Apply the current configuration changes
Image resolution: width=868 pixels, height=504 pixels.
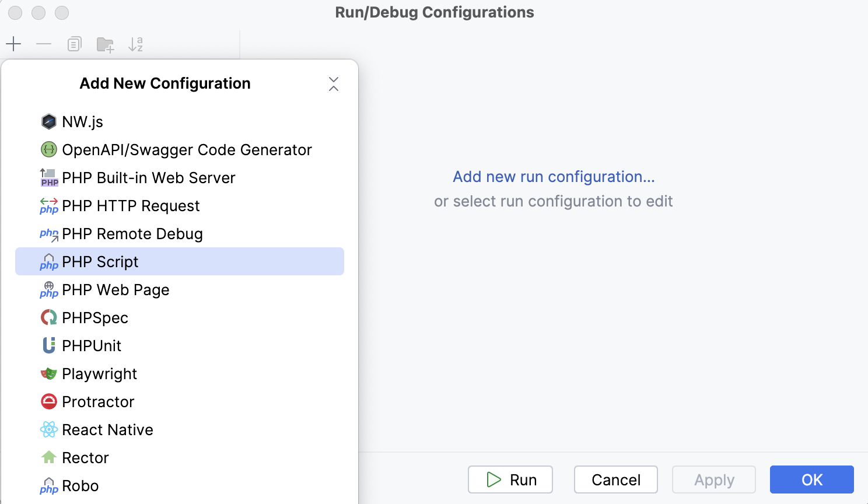713,480
